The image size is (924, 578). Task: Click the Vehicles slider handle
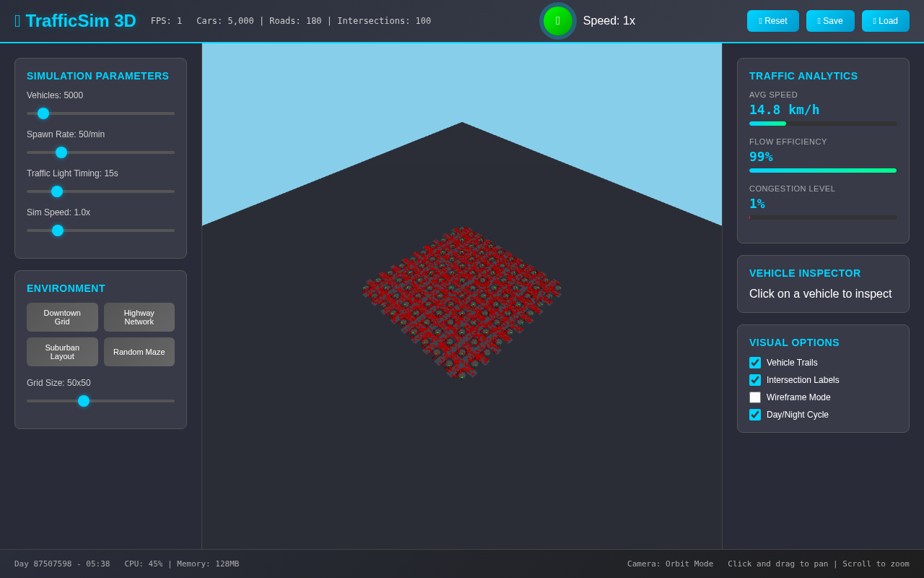[x=43, y=113]
